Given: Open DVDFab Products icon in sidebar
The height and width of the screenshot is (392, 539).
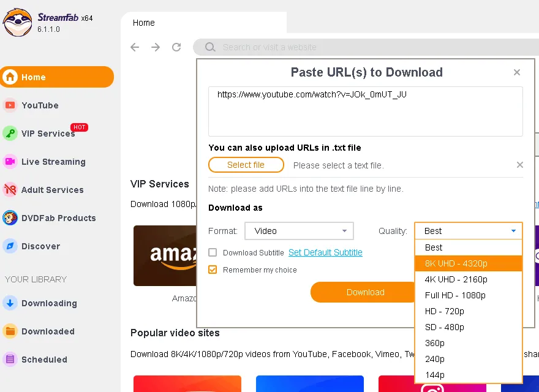Looking at the screenshot, I should 10,218.
